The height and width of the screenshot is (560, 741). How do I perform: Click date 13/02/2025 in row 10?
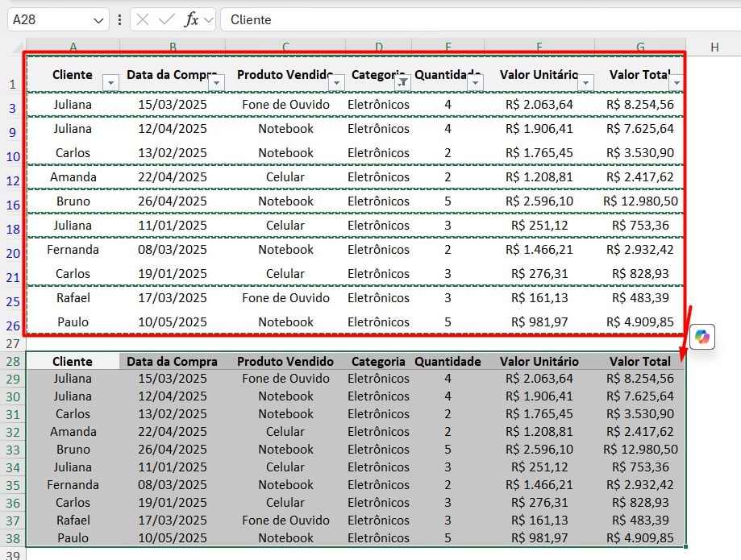coord(172,153)
